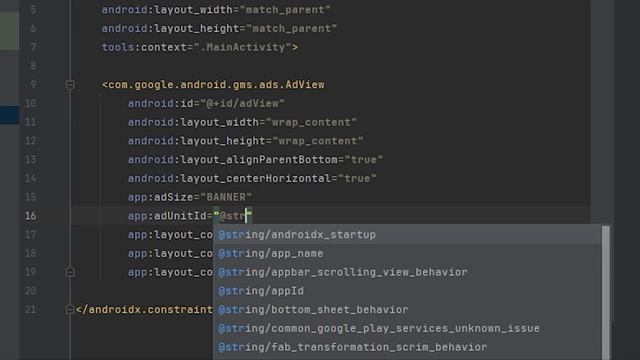Screen dimensions: 640x360
Task: Toggle the fold marker beside closing constraintlayout tag
Action: [x=70, y=309]
